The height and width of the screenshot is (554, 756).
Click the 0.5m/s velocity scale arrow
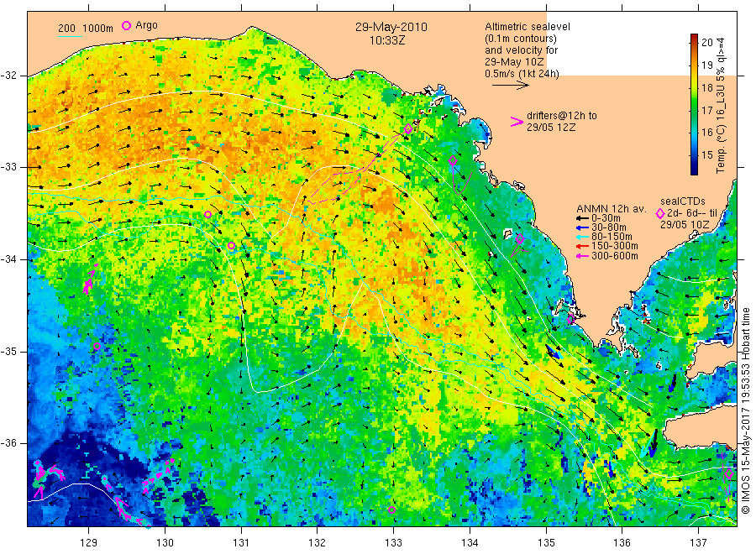(x=511, y=86)
